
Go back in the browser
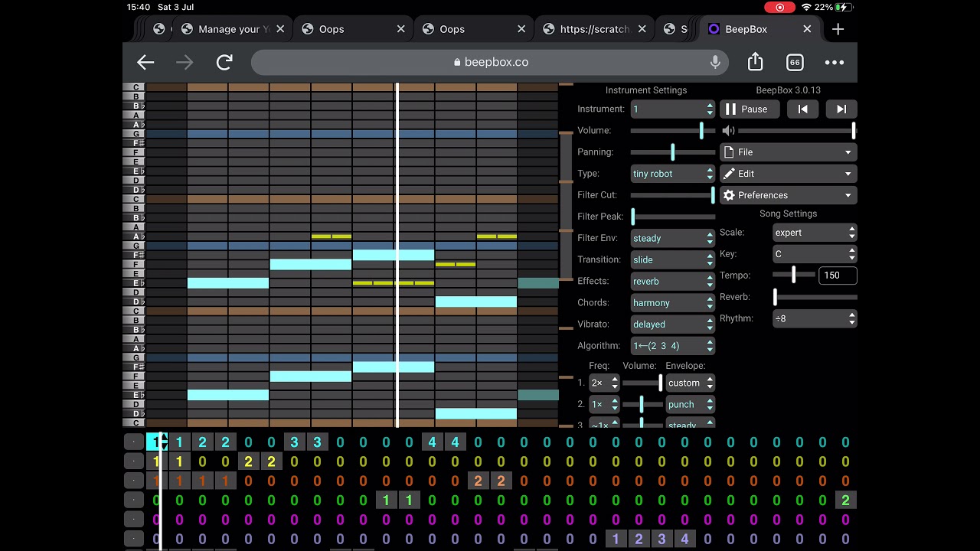tap(145, 63)
